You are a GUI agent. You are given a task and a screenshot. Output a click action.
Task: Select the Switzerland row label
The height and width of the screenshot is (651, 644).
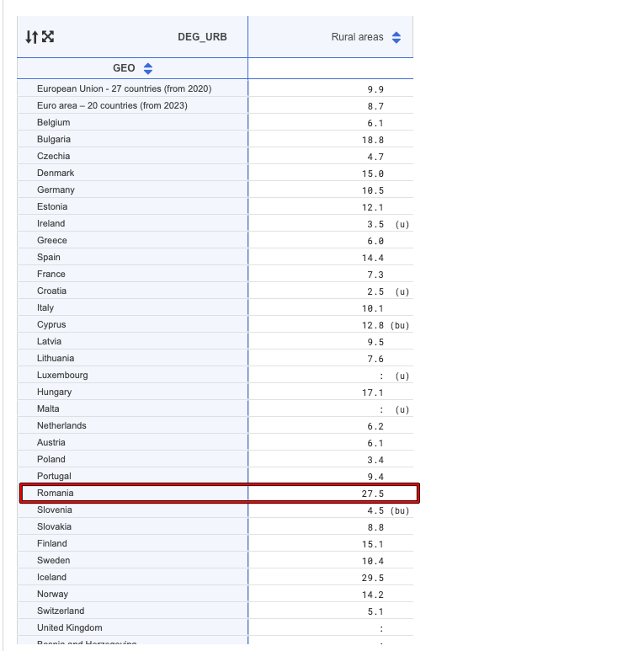[x=61, y=611]
